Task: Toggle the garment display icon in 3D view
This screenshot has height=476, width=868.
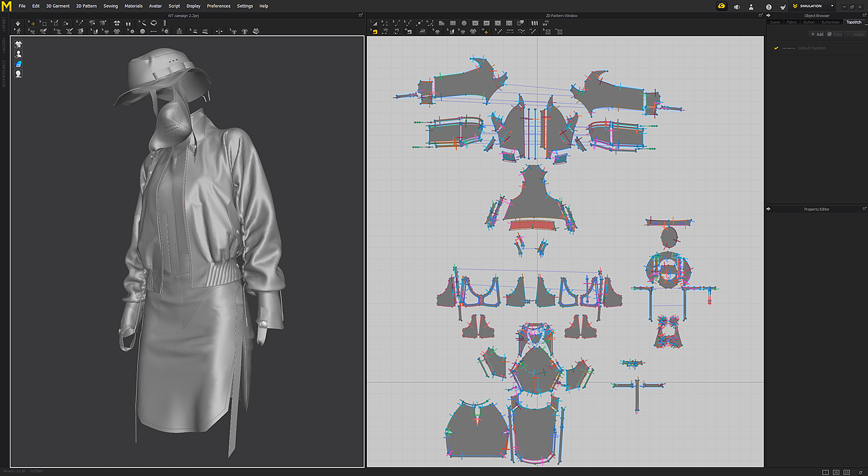Action: 19,44
